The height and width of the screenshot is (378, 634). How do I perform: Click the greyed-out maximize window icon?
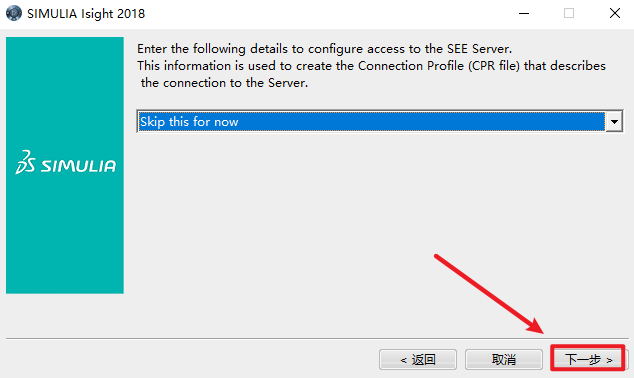point(569,13)
